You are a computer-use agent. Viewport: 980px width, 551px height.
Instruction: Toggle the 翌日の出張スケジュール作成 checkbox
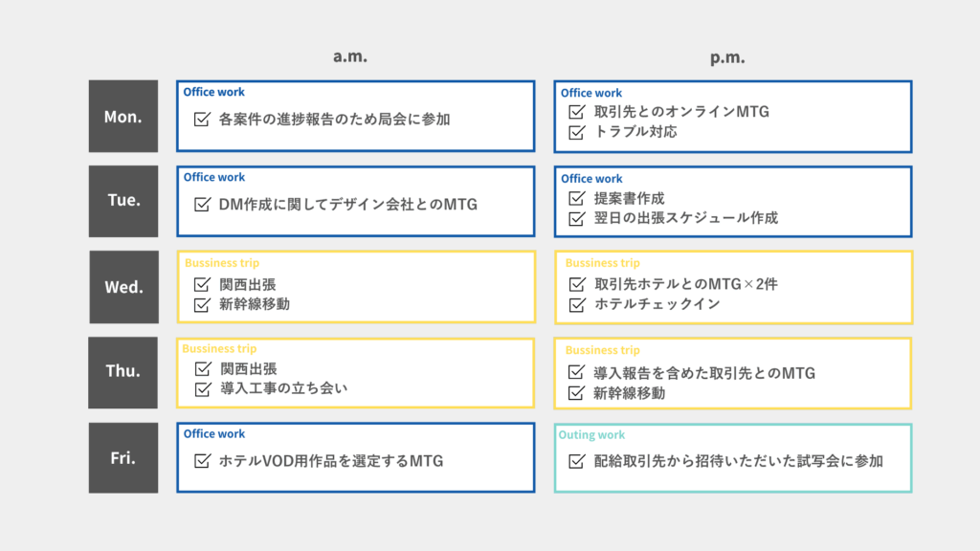pos(576,218)
